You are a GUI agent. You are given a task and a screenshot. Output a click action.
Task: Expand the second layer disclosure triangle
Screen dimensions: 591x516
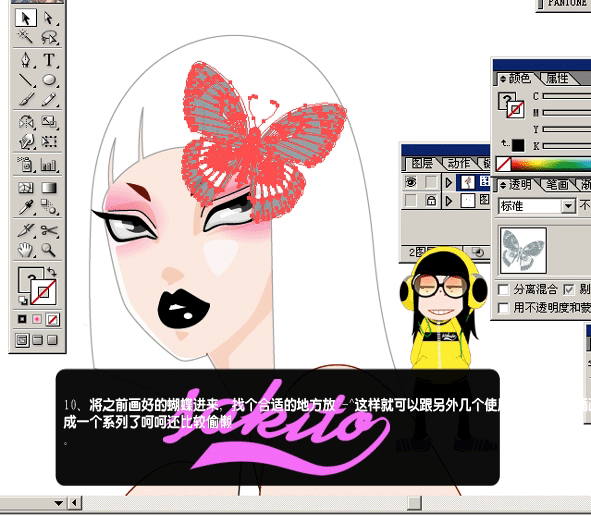[x=449, y=200]
